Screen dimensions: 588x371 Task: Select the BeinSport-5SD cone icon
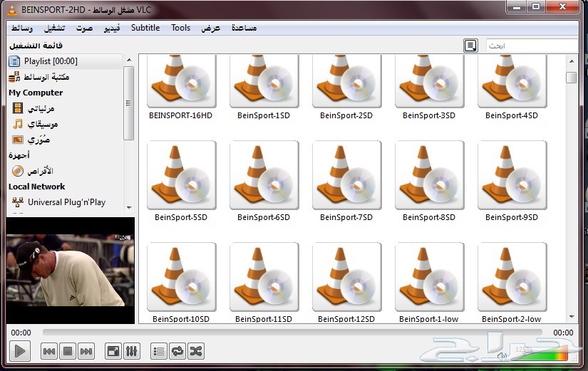point(182,175)
